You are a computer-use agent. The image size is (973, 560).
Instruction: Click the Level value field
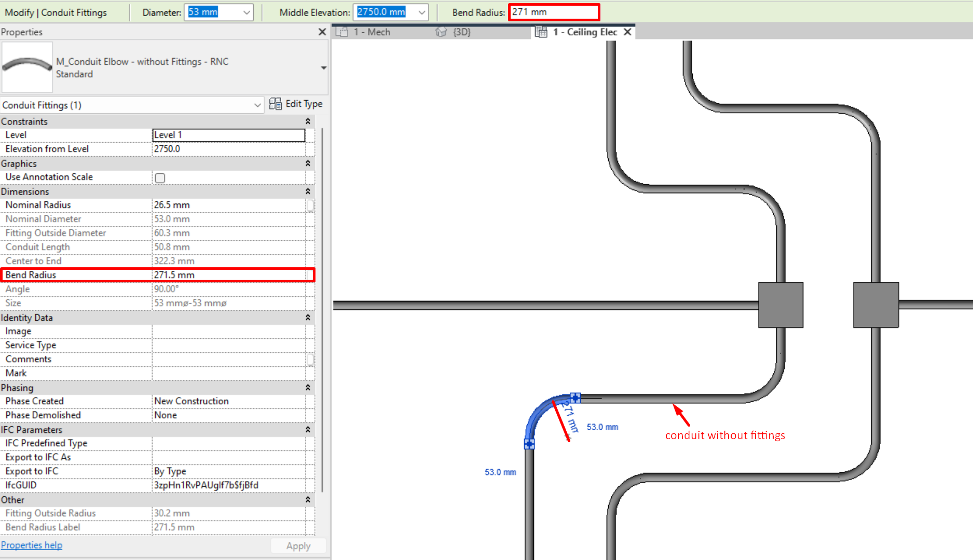pyautogui.click(x=229, y=135)
